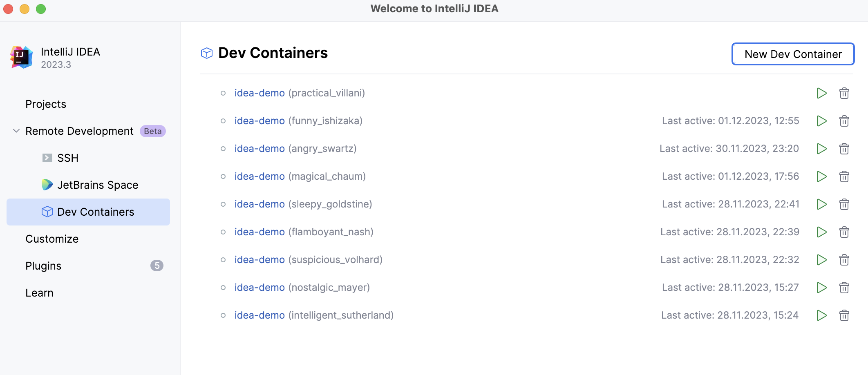Image resolution: width=868 pixels, height=375 pixels.
Task: Click text 'Last active: 01.12.2023, 12:55'
Action: pyautogui.click(x=731, y=121)
